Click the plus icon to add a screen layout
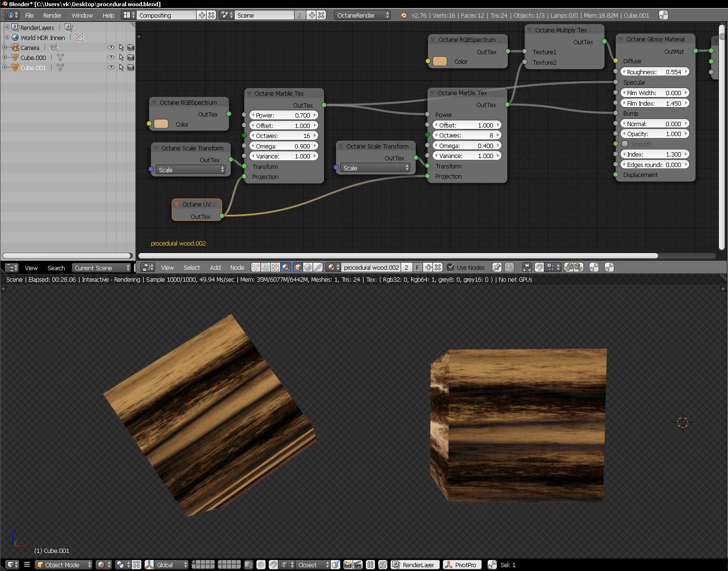This screenshot has width=728, height=571. (202, 15)
